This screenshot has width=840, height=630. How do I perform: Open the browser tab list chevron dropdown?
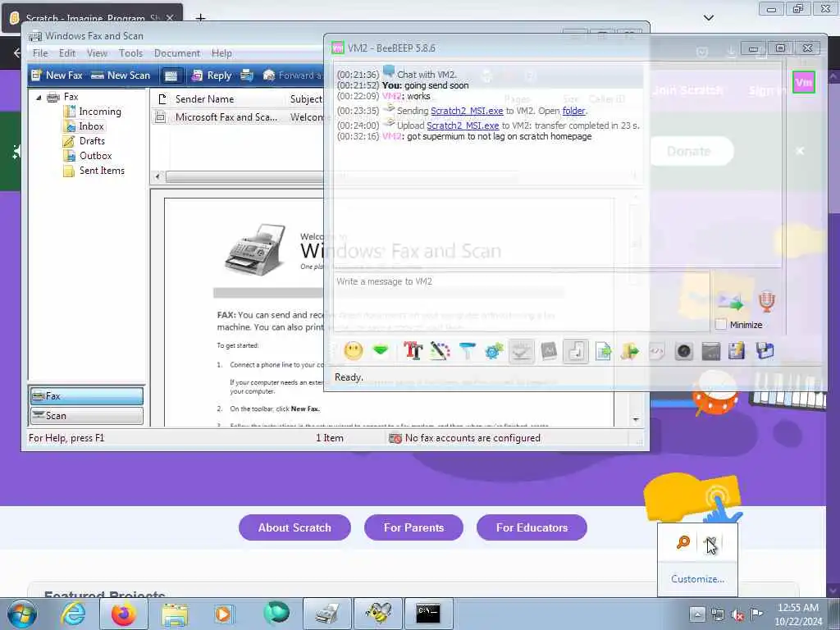[708, 18]
